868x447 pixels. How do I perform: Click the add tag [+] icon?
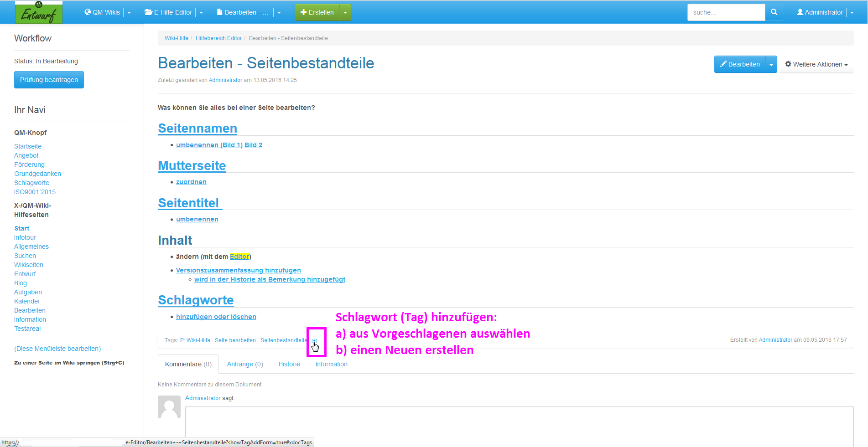tap(314, 340)
